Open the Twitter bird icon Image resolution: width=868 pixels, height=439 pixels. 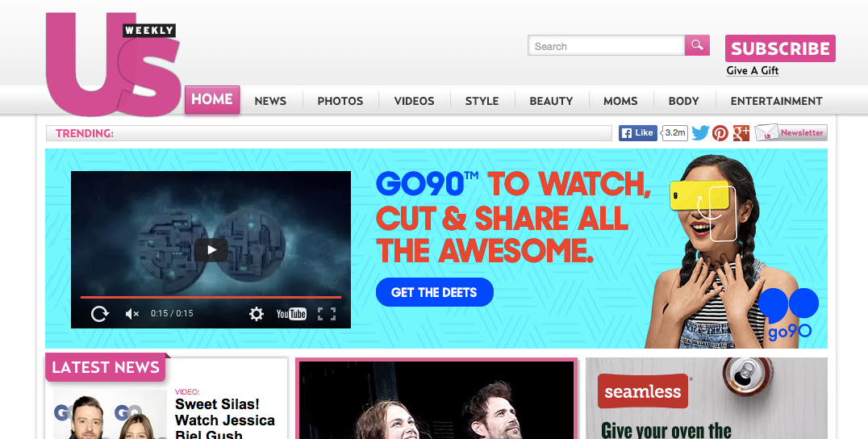click(x=700, y=133)
